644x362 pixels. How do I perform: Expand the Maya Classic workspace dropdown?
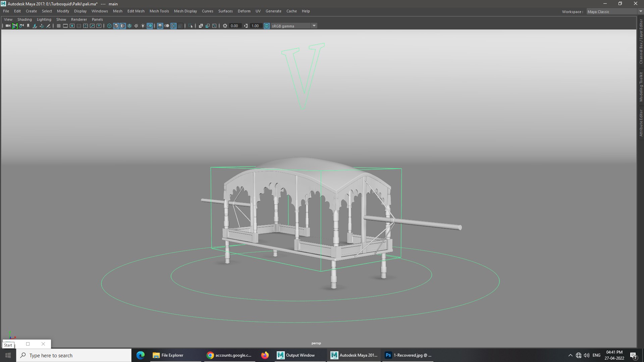(x=640, y=11)
